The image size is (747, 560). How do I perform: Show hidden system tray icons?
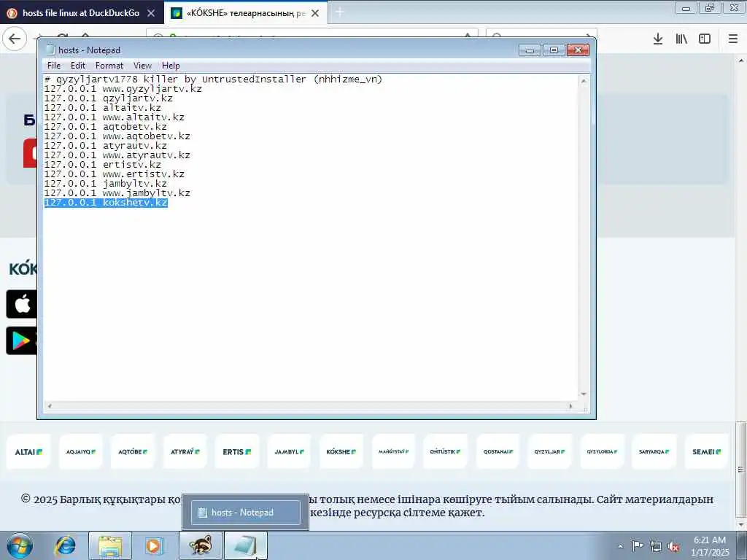[x=620, y=546]
